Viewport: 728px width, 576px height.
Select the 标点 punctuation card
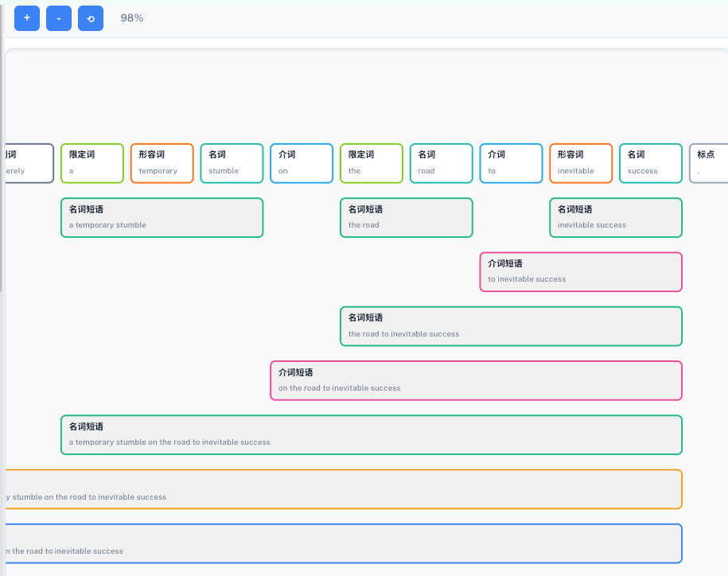(x=709, y=163)
